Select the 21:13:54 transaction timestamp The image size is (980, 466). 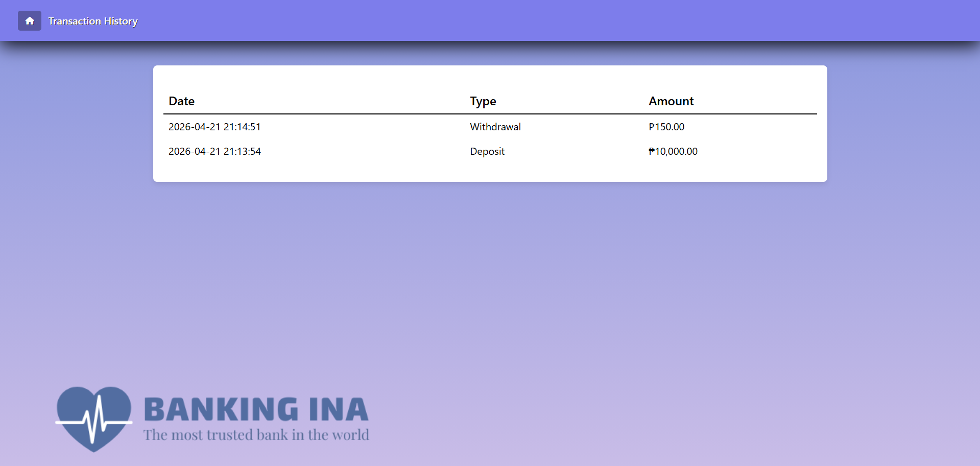(214, 151)
